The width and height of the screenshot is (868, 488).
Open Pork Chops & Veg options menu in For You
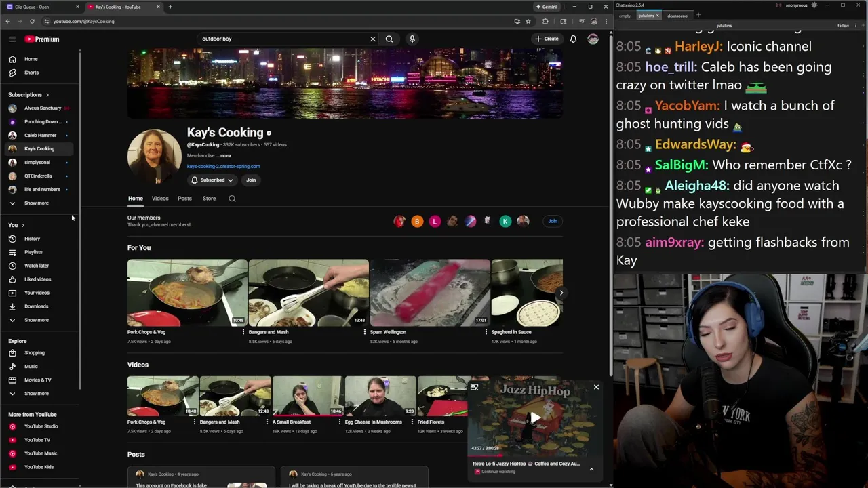243,332
